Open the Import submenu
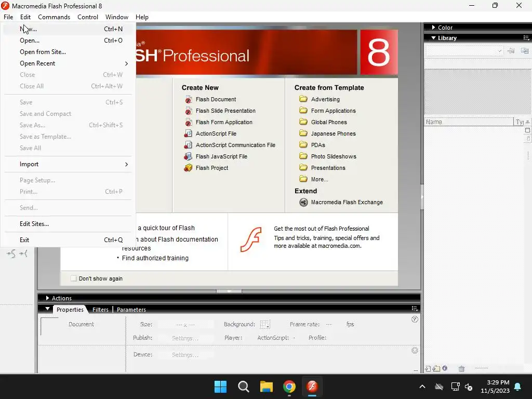Screen dimensions: 532x399 coord(68,164)
